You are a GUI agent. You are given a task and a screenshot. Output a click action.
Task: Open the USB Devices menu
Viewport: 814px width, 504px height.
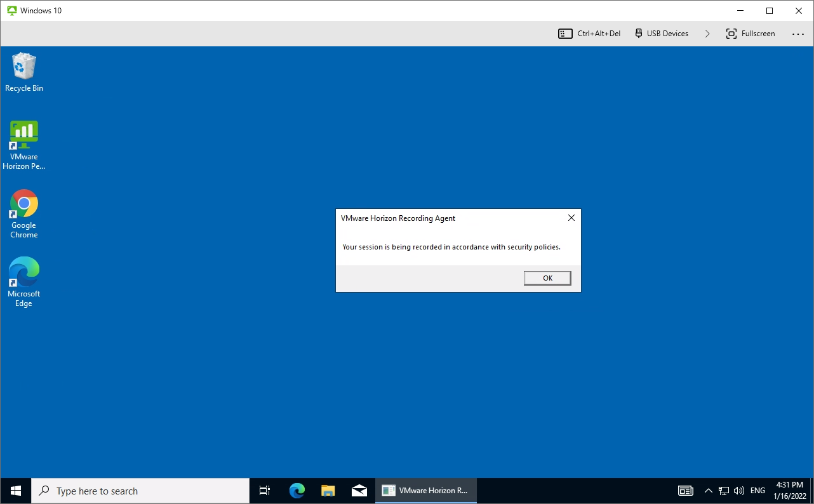pyautogui.click(x=661, y=34)
